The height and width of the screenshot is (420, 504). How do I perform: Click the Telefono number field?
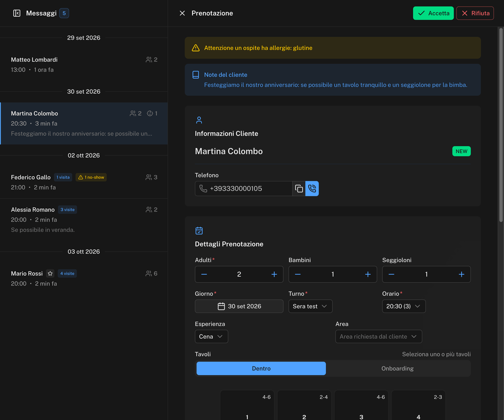coord(244,189)
